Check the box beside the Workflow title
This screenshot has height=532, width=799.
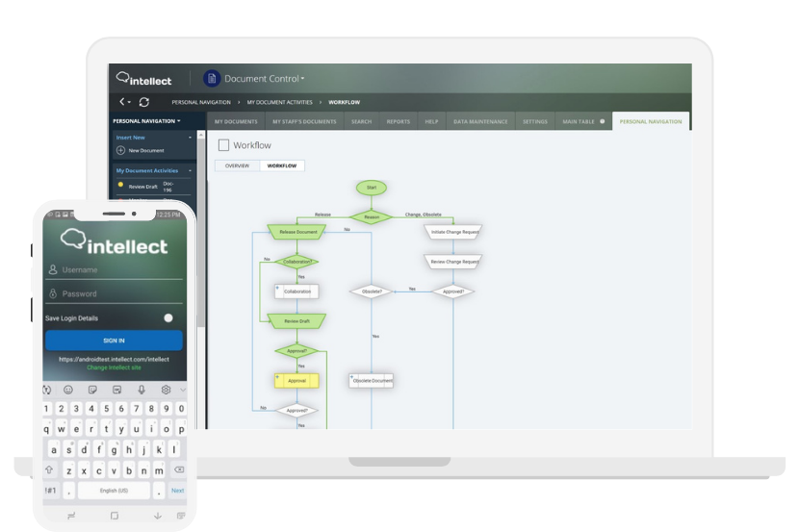(x=223, y=145)
